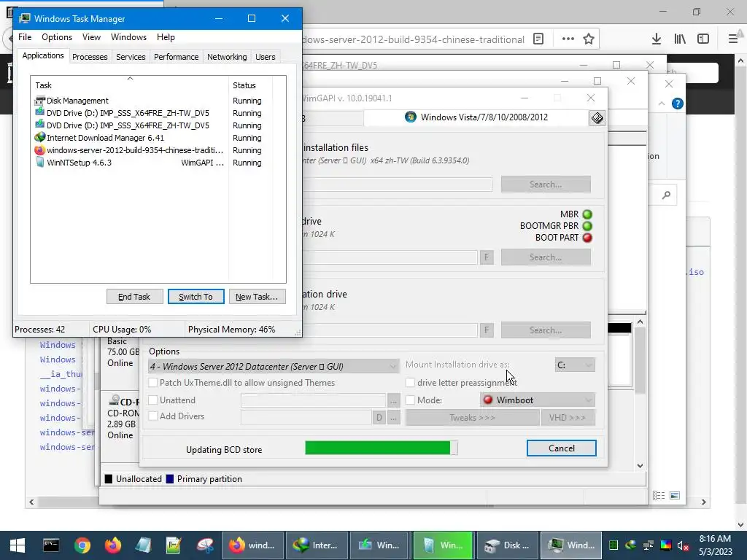Click the Task Manager CPU tray icon

click(614, 545)
